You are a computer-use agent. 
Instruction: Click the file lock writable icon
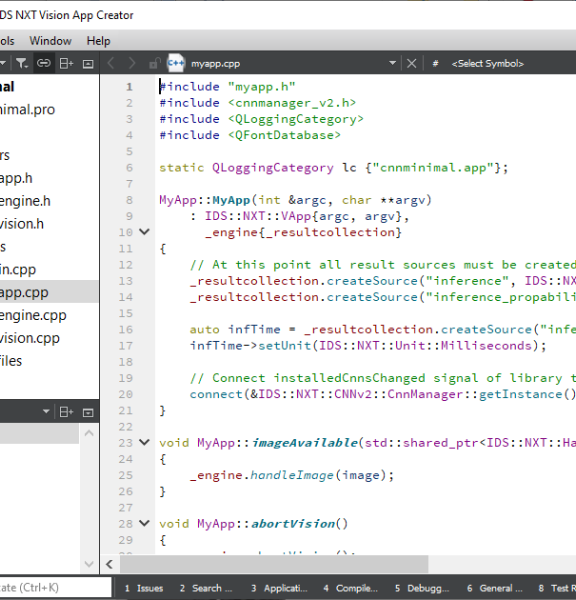[x=155, y=63]
